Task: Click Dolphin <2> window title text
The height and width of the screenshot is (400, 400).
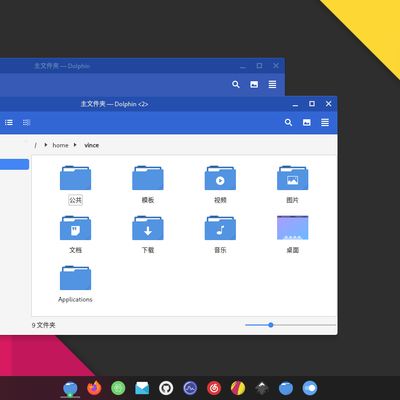Action: click(x=114, y=104)
